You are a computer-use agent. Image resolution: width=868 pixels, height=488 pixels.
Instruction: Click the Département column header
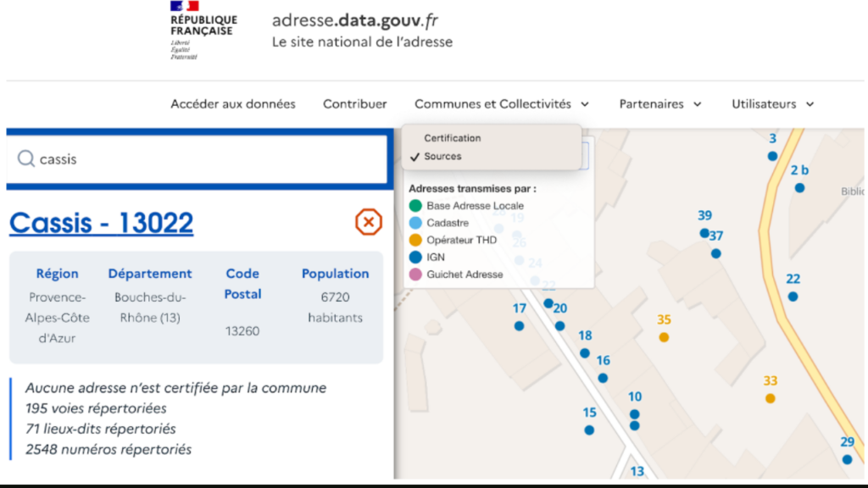[x=150, y=274]
